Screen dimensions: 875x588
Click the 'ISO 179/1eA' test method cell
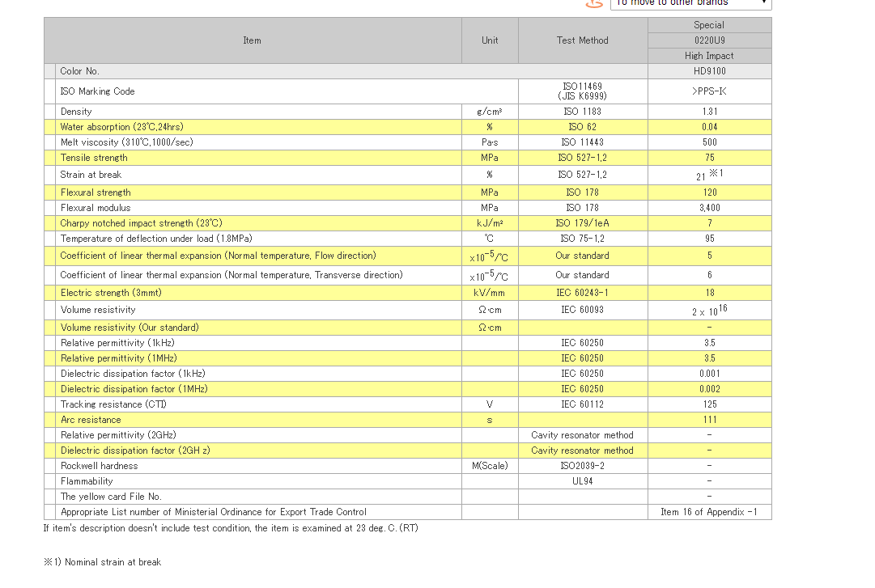[583, 223]
